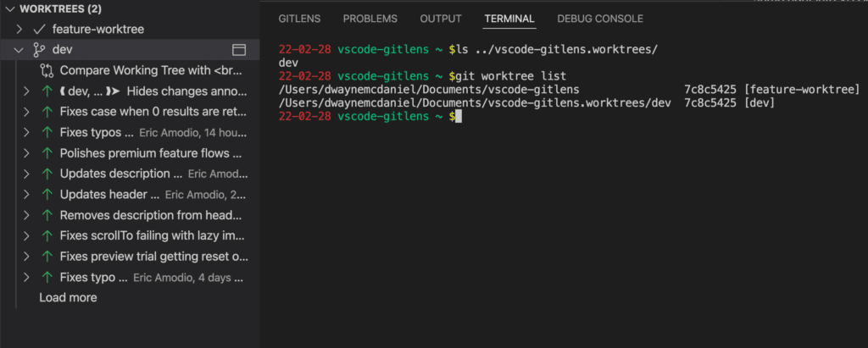Click green arrow icon for 'Updates header' commit
868x348 pixels.
tap(47, 195)
